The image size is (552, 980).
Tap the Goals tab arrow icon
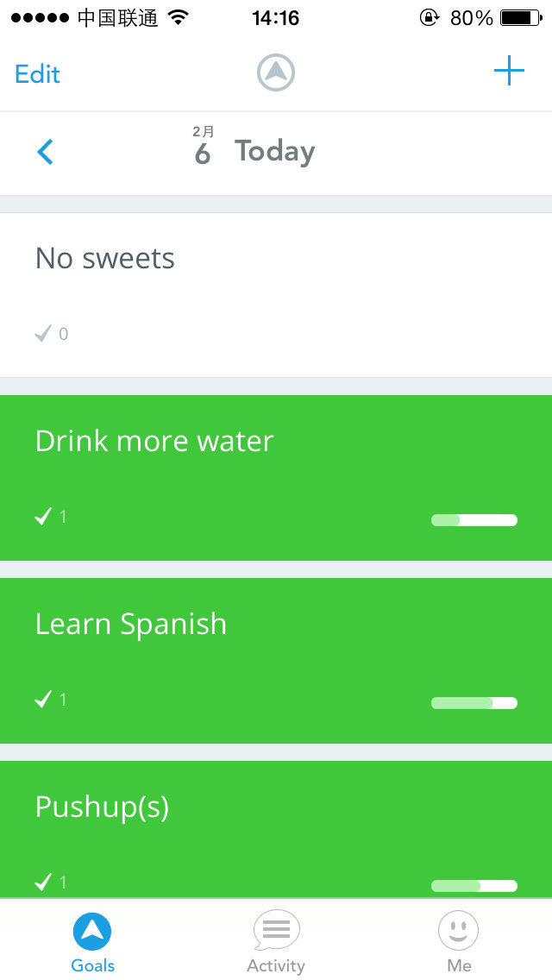92,931
